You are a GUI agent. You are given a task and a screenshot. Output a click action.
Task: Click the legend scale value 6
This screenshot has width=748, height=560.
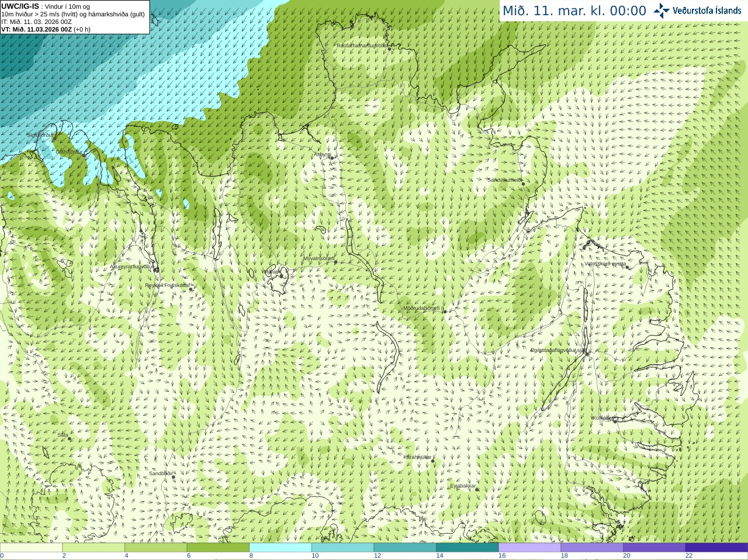pos(189,556)
